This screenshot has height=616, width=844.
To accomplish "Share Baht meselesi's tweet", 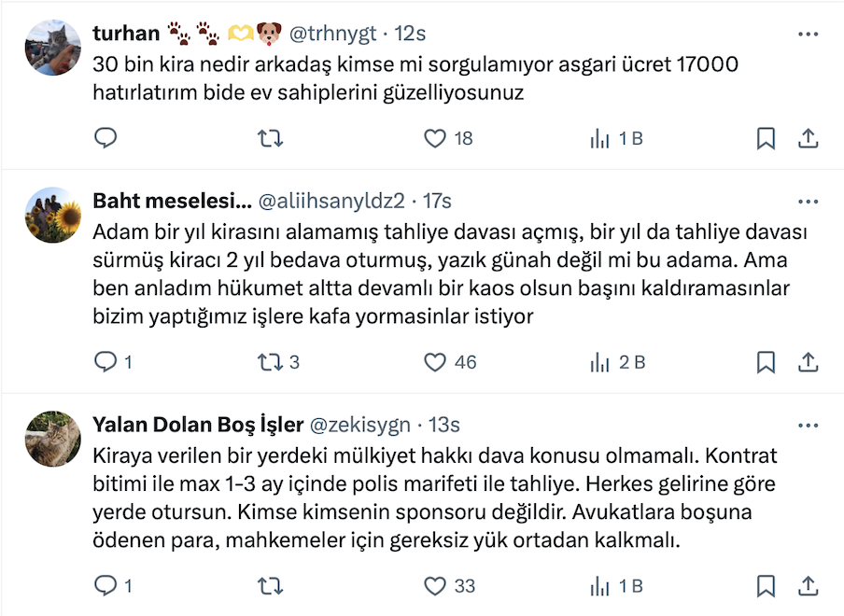I will point(809,362).
